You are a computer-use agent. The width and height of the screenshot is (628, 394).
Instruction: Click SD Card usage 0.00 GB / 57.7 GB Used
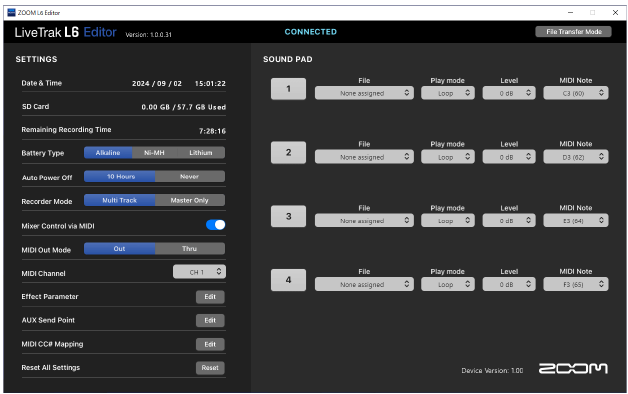pyautogui.click(x=183, y=107)
